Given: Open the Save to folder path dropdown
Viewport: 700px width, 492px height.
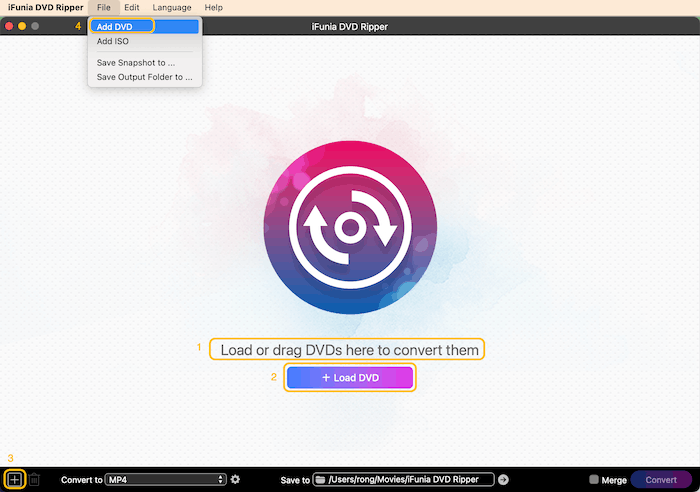Looking at the screenshot, I should (404, 480).
